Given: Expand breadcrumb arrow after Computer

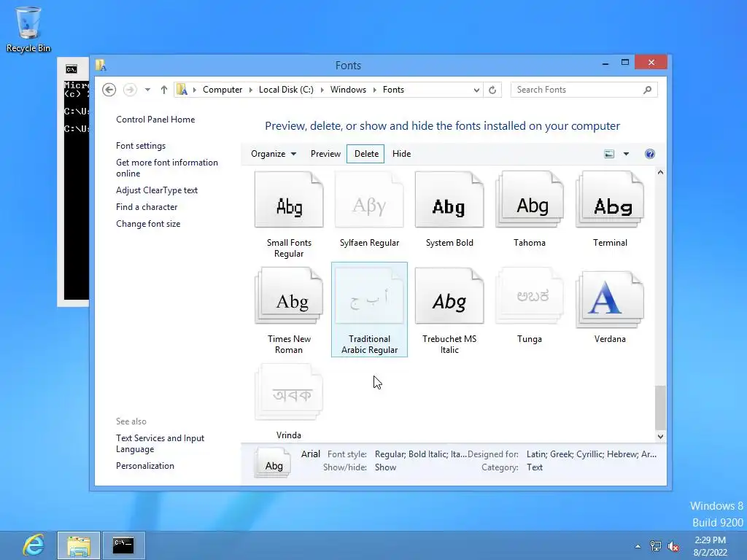Looking at the screenshot, I should (251, 90).
